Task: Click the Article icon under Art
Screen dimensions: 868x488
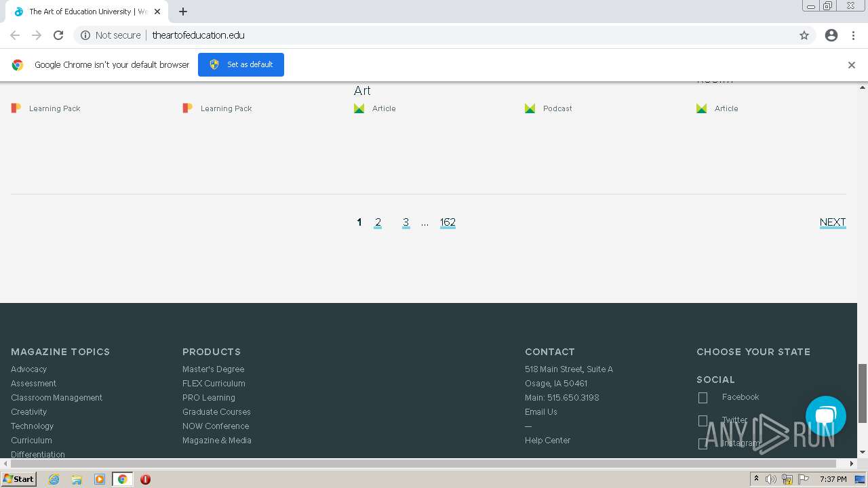Action: point(359,108)
